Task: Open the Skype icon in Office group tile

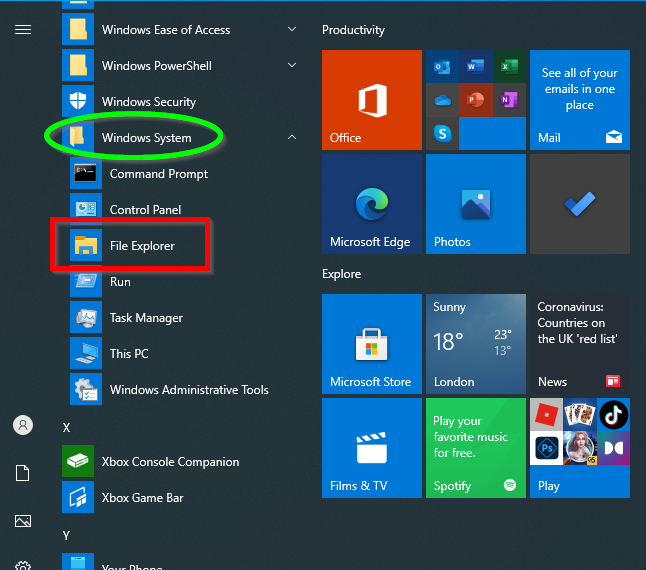Action: pyautogui.click(x=442, y=133)
